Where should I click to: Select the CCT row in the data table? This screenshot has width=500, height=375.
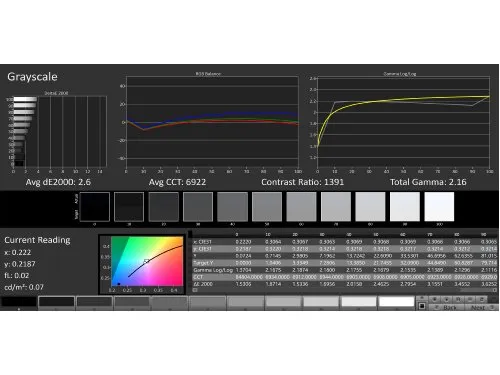tap(345, 277)
